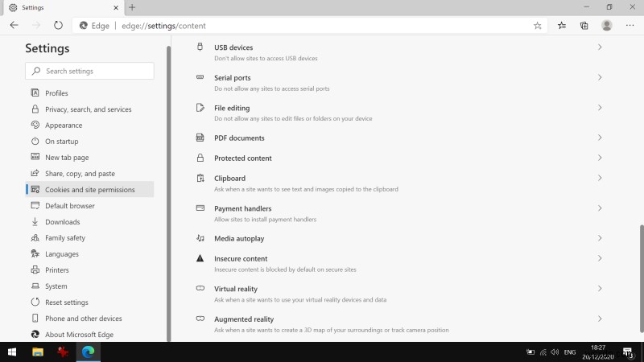The width and height of the screenshot is (644, 362).
Task: Expand USB devices chevron
Action: coord(600,47)
